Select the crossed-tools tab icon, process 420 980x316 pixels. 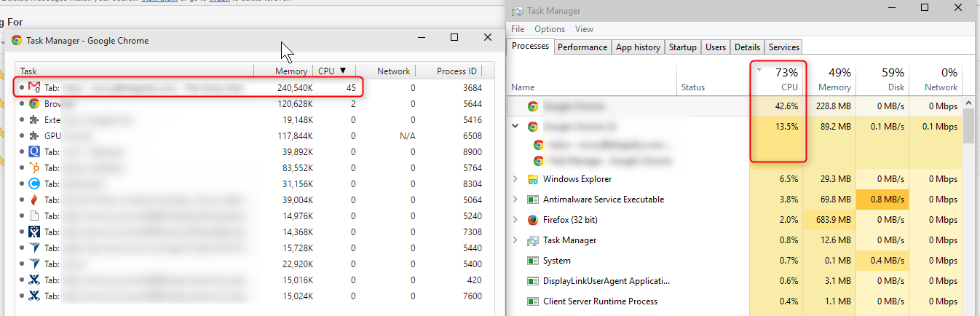[34, 280]
